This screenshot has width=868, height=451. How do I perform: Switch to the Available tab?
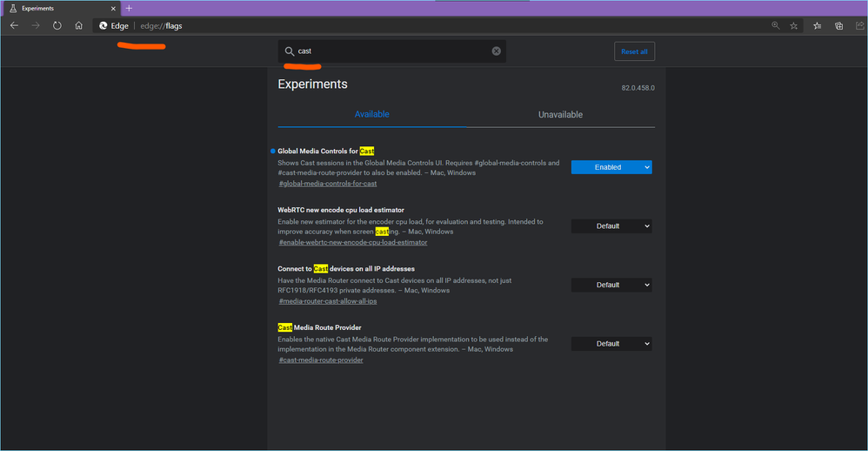[x=372, y=114]
